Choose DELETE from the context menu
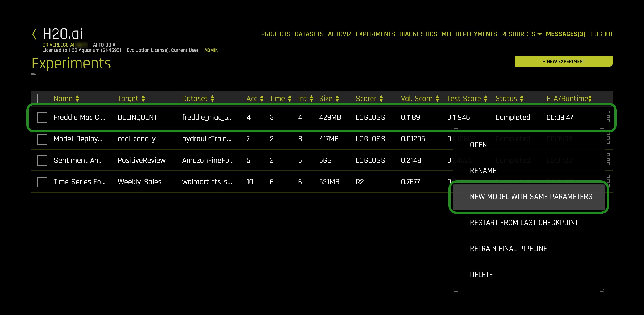Viewport: 644px width, 315px height. tap(481, 275)
